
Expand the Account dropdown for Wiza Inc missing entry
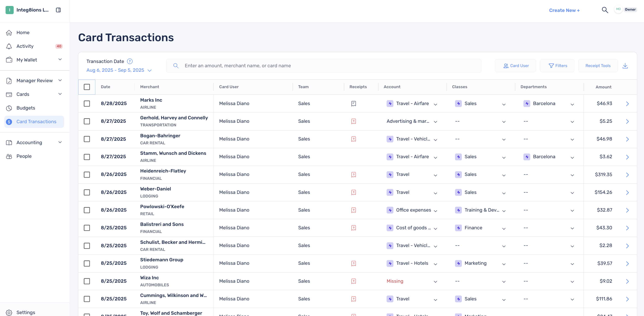[x=435, y=282]
